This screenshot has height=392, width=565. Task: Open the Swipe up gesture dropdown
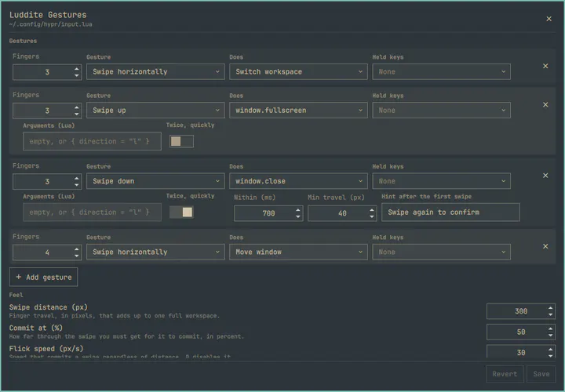click(155, 110)
